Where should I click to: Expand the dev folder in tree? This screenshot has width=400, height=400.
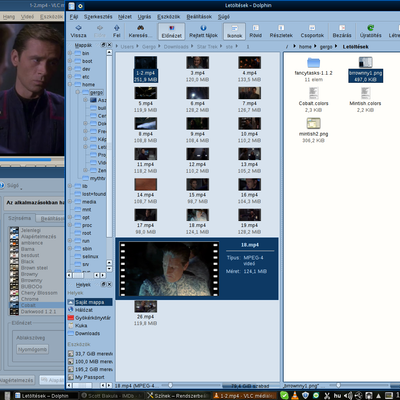pos(70,69)
